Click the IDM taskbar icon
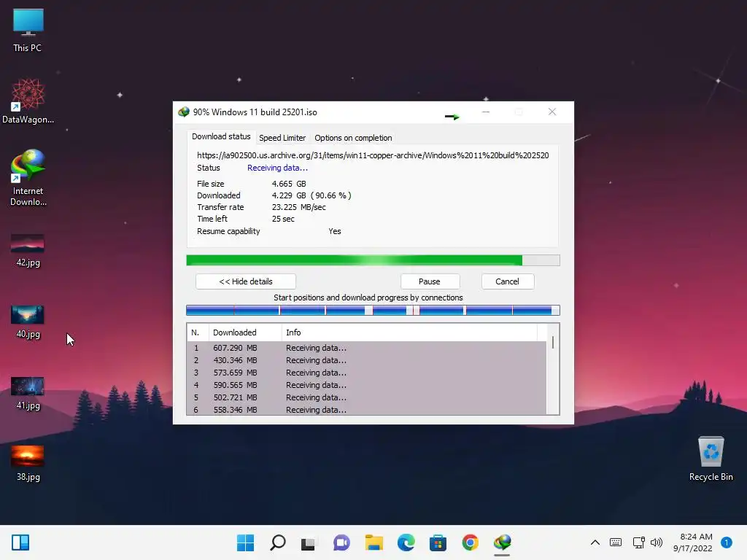Viewport: 747px width, 560px height. [502, 542]
